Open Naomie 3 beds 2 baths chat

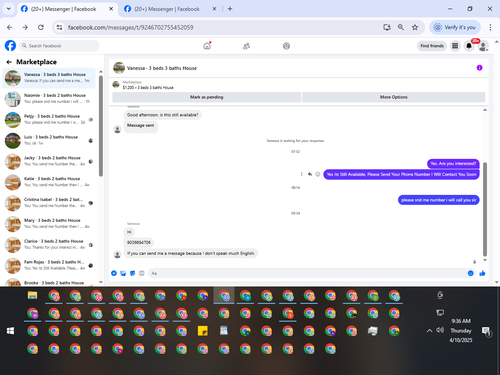click(x=49, y=98)
